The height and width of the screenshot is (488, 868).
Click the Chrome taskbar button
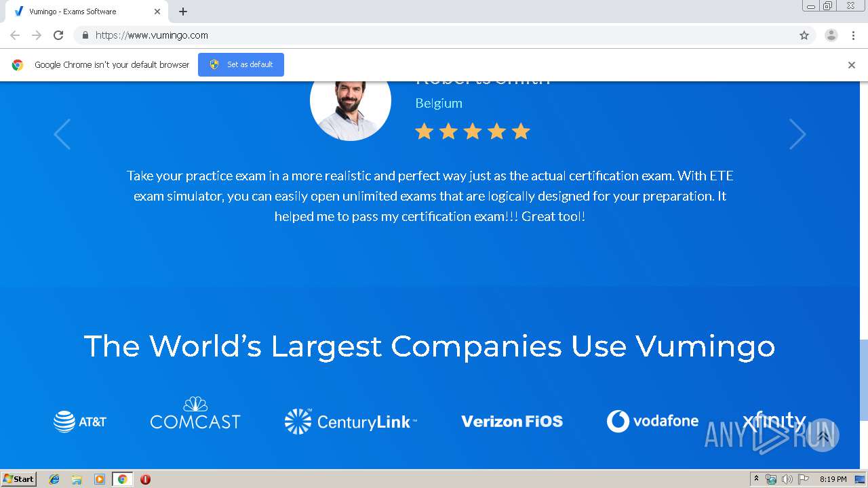tap(122, 479)
